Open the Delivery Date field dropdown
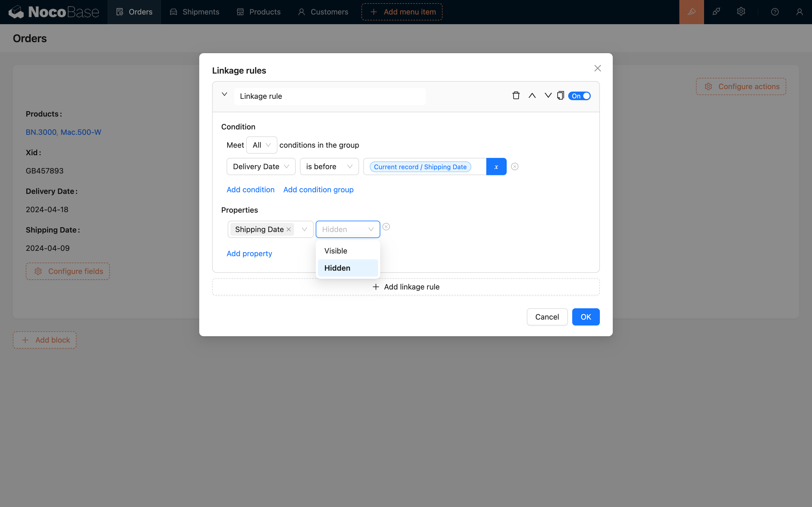The width and height of the screenshot is (812, 507). click(x=261, y=167)
